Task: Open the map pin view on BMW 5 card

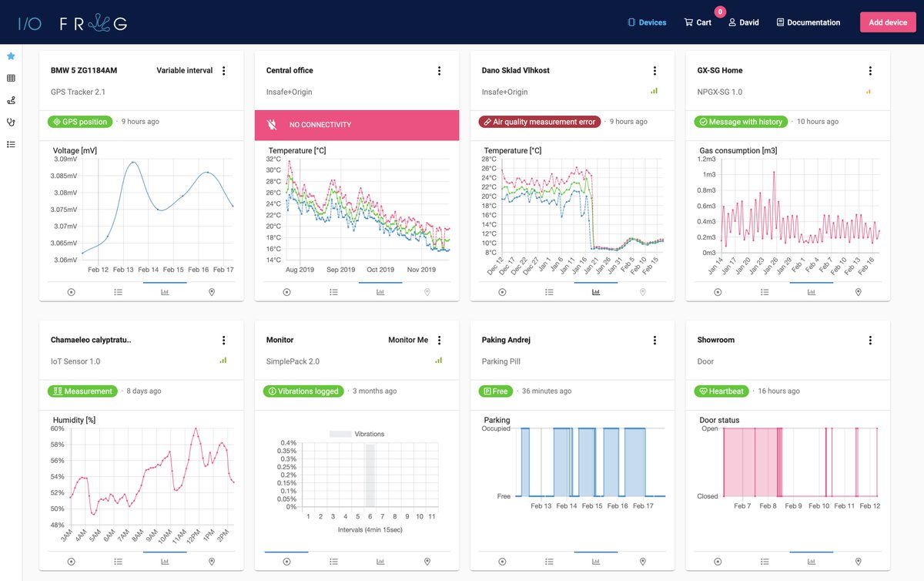Action: pyautogui.click(x=211, y=292)
